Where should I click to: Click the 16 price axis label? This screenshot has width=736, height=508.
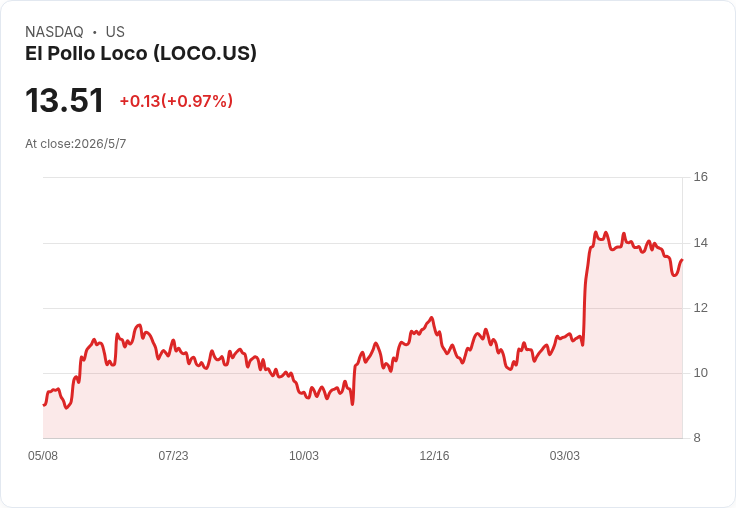pyautogui.click(x=700, y=177)
